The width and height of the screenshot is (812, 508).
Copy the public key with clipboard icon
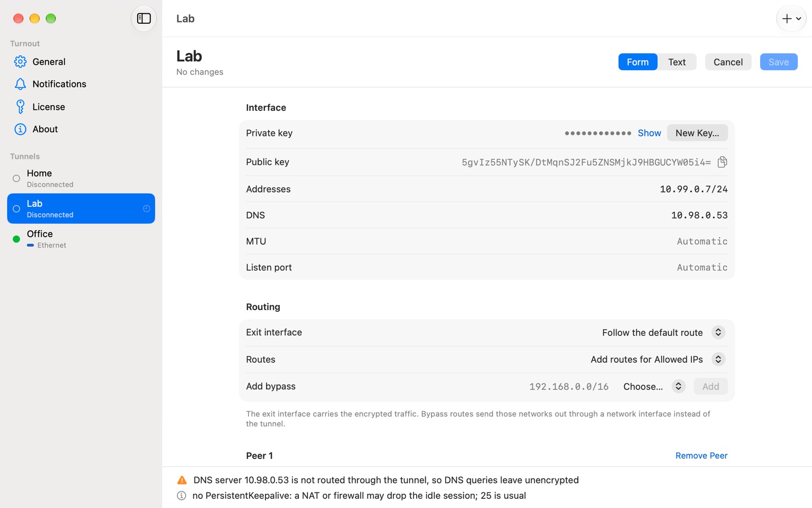tap(722, 162)
